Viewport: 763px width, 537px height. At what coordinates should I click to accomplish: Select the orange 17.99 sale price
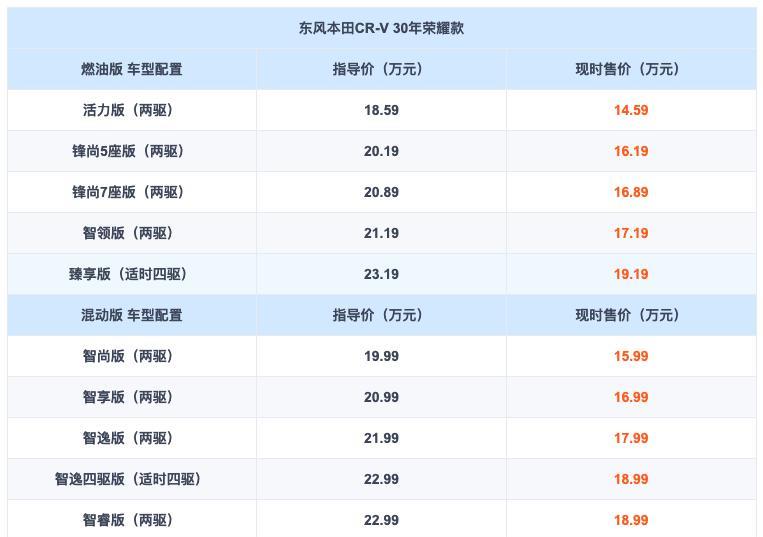click(x=631, y=438)
